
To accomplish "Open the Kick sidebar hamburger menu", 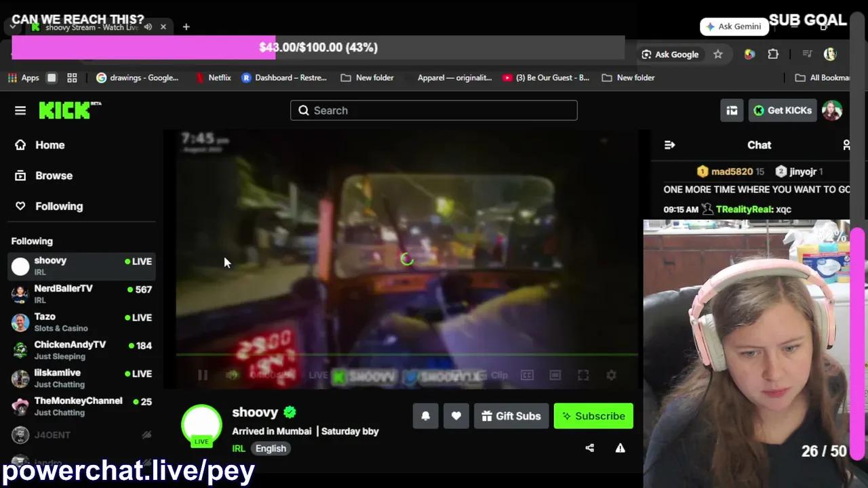I will (x=20, y=110).
